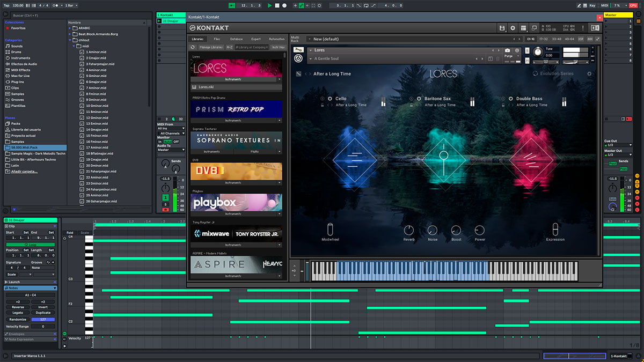Select rack page 17-32
The width and height of the screenshot is (644, 362).
tap(543, 39)
